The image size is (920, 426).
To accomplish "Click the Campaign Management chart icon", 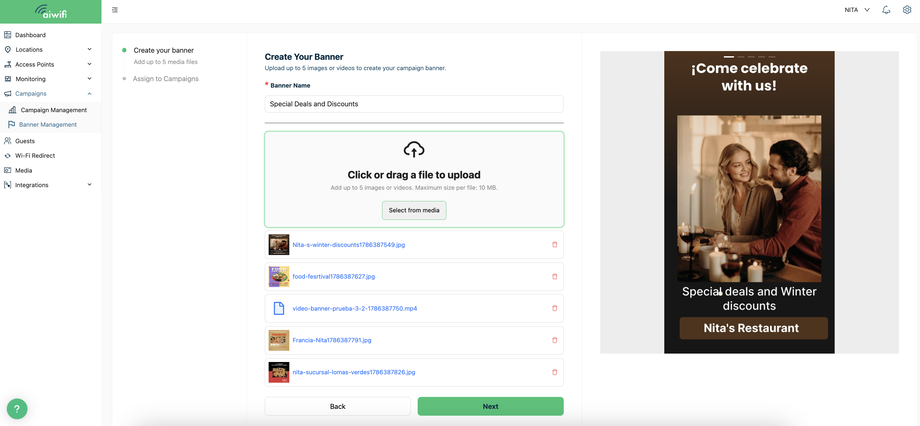I will 13,110.
